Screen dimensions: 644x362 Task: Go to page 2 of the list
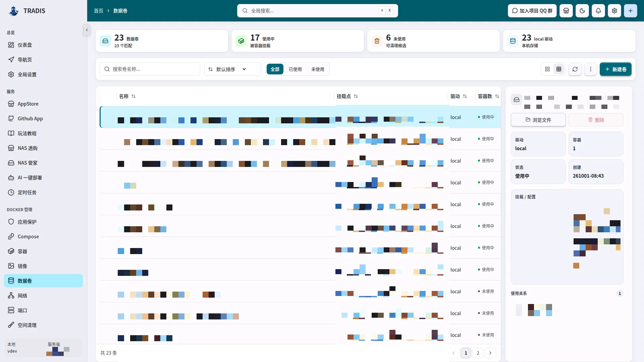[478, 353]
